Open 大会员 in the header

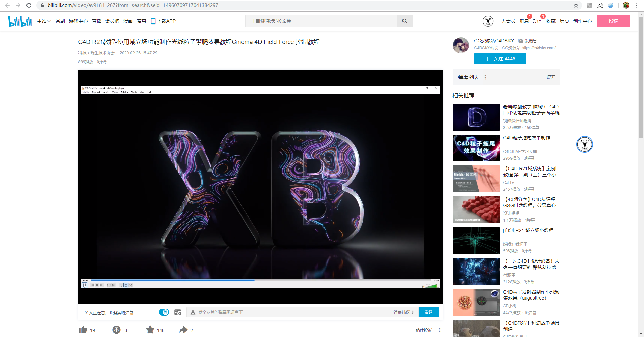(508, 21)
